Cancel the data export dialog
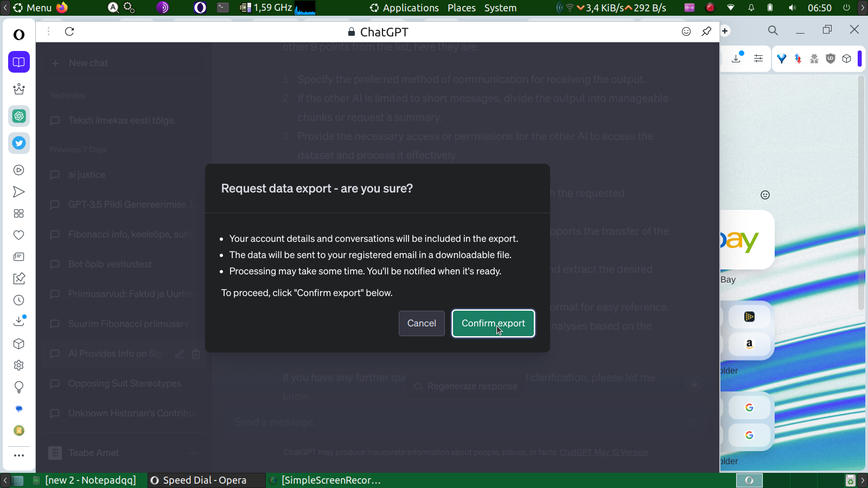Screen dimensions: 868x488 (422, 323)
